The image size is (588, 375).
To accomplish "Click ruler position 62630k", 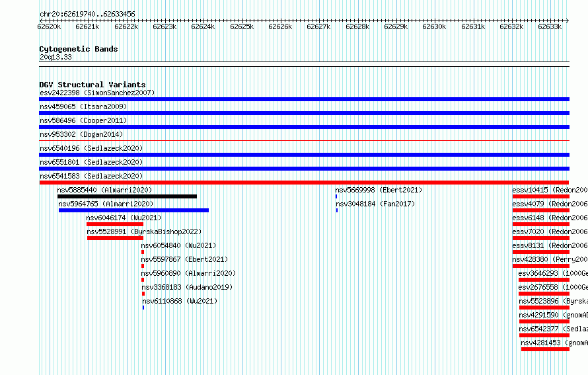I will point(434,26).
